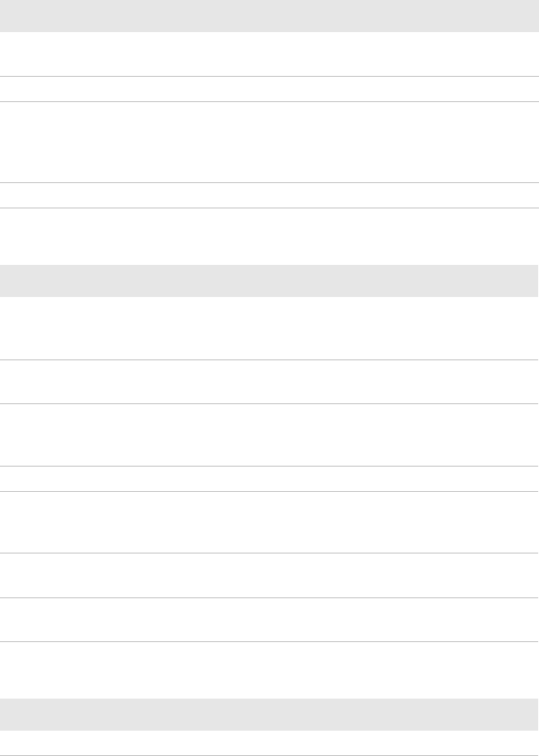Select the narrow second row in the first section
Screen dimensions: 539x756
[x=270, y=89]
